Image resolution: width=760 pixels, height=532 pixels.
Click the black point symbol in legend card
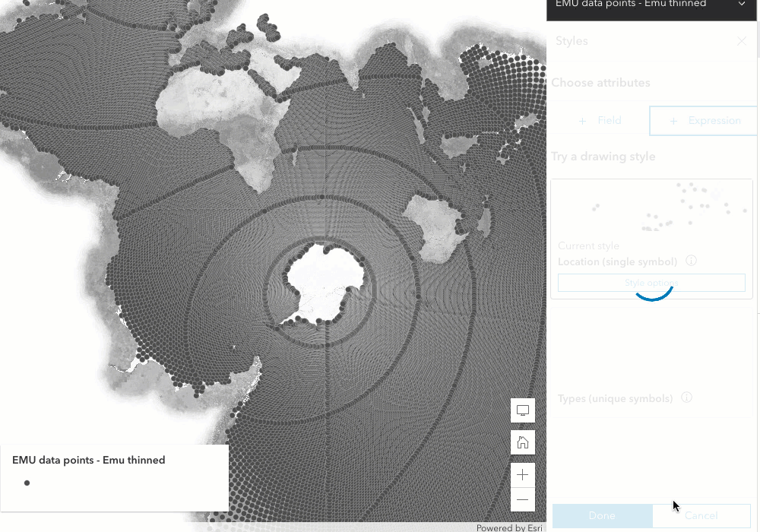(27, 483)
